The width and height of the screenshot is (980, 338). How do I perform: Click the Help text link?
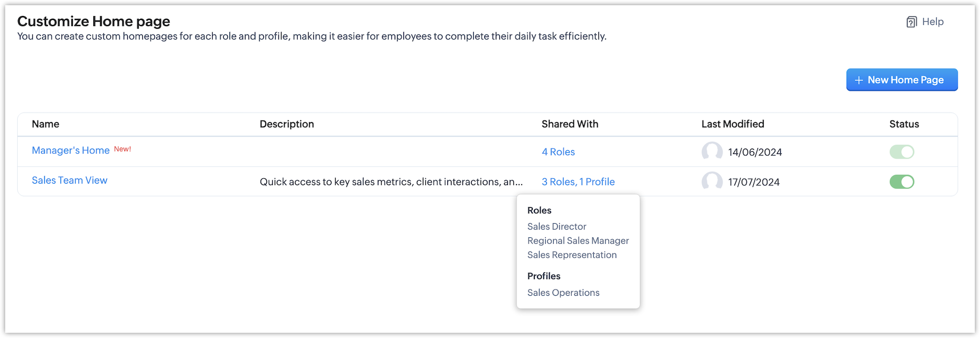point(933,21)
